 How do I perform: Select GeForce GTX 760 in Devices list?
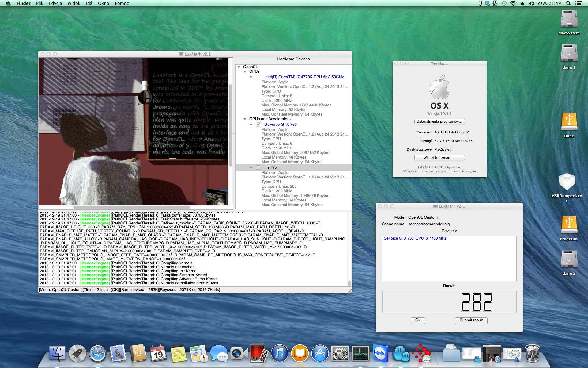415,238
